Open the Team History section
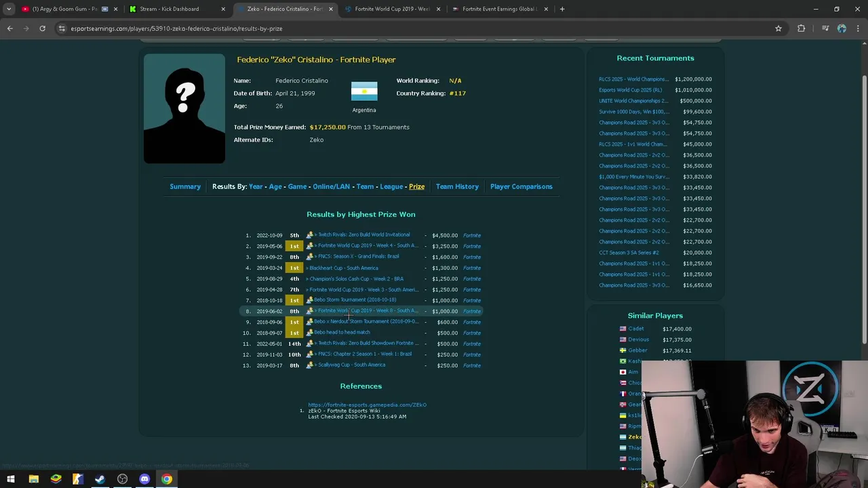This screenshot has width=868, height=488. pyautogui.click(x=457, y=186)
